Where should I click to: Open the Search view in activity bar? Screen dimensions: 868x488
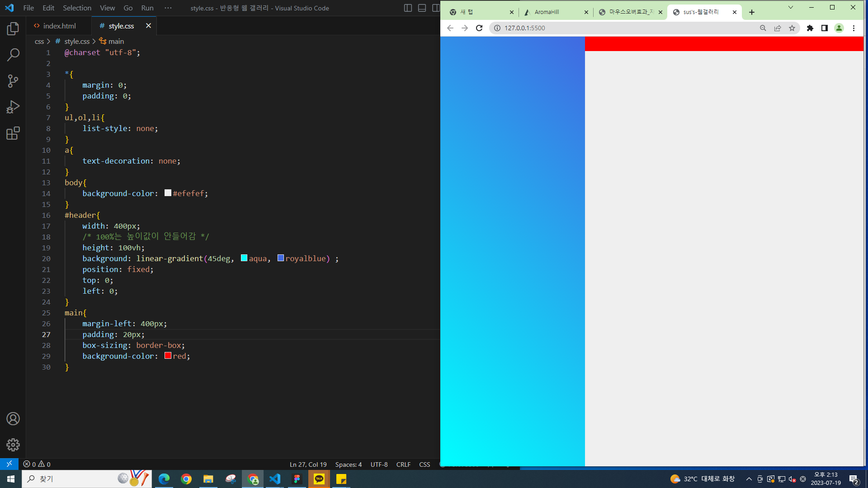coord(13,55)
